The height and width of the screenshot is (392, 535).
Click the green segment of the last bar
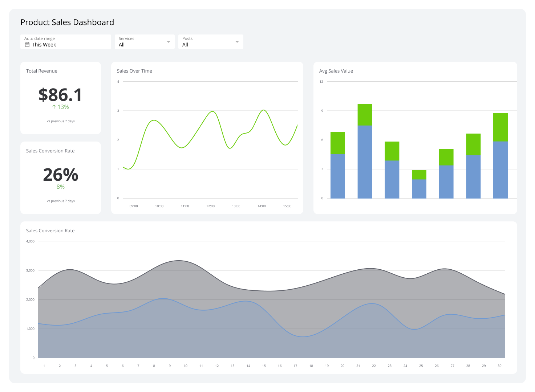(500, 127)
